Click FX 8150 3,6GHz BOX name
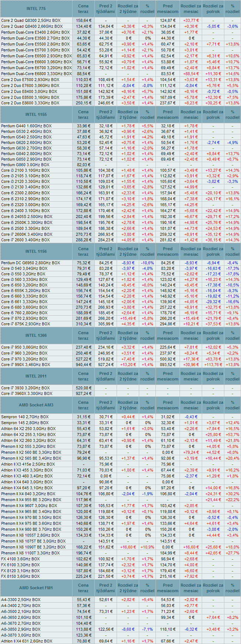241x644 pixels. coord(20,576)
